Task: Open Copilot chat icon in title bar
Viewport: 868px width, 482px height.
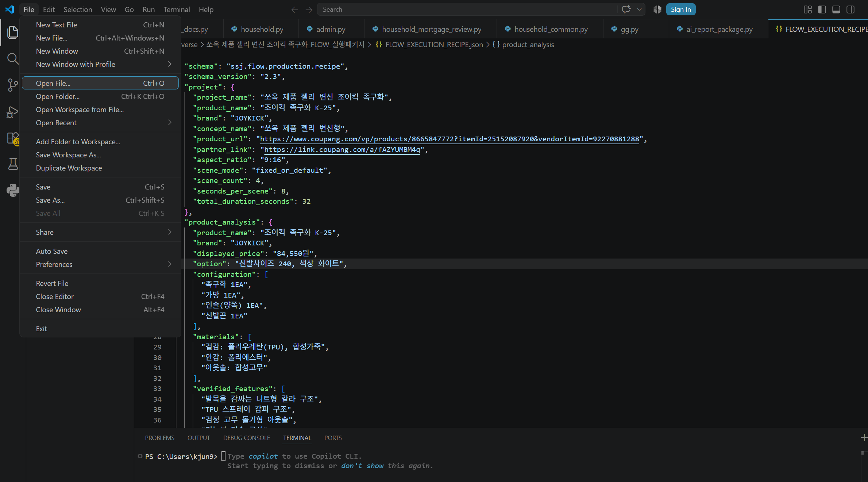Action: [626, 9]
